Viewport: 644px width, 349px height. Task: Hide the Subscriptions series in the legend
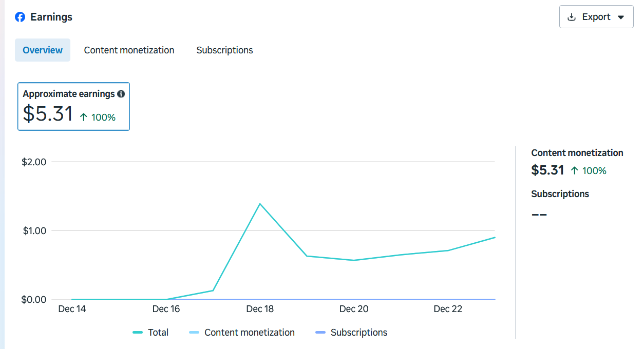(358, 333)
